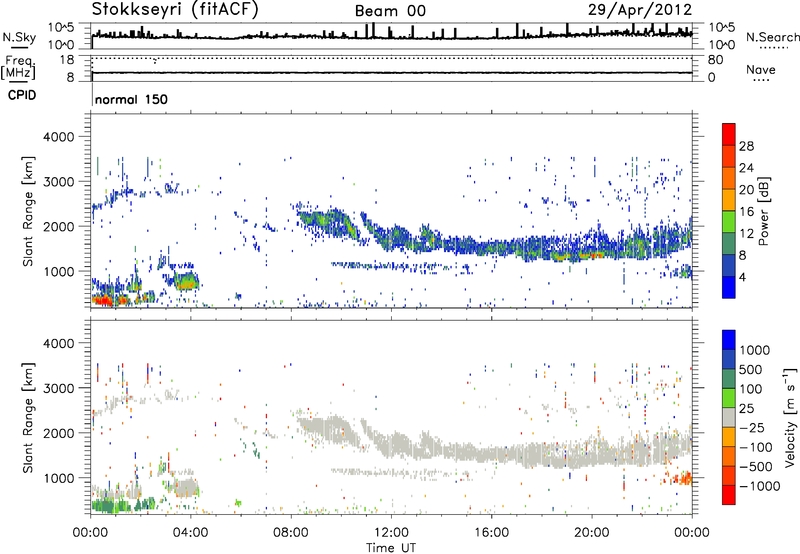Click the '04:00' time axis tick label
Image resolution: width=800 pixels, height=554 pixels.
point(191,533)
